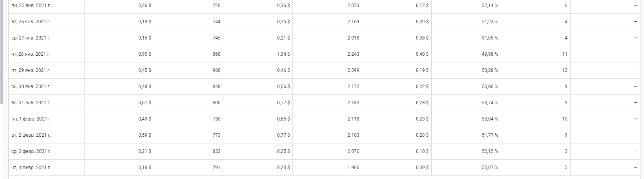Click the 868 value cell

click(x=216, y=54)
